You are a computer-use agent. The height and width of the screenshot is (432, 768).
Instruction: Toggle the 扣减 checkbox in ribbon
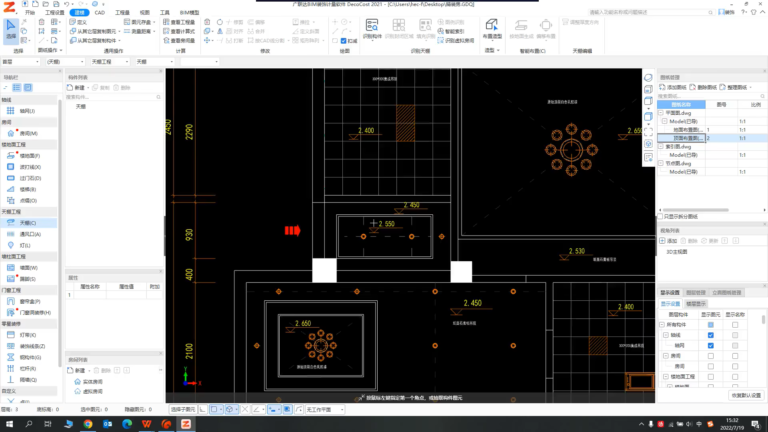coord(343,41)
